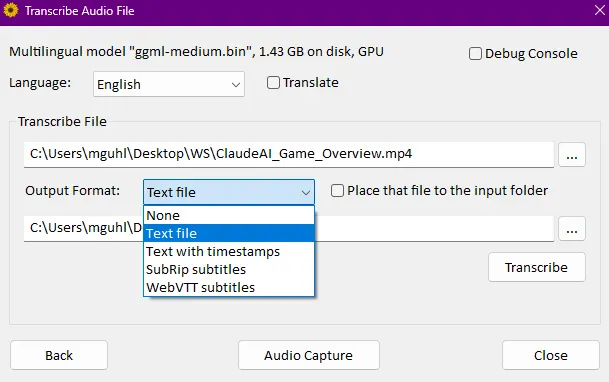Click the Language label
The height and width of the screenshot is (382, 609).
pos(40,83)
